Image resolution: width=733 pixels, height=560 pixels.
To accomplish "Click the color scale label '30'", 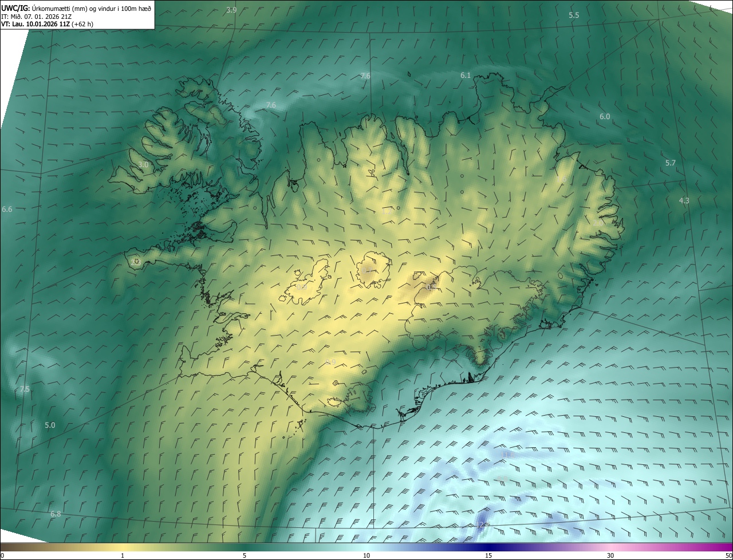I will (610, 556).
